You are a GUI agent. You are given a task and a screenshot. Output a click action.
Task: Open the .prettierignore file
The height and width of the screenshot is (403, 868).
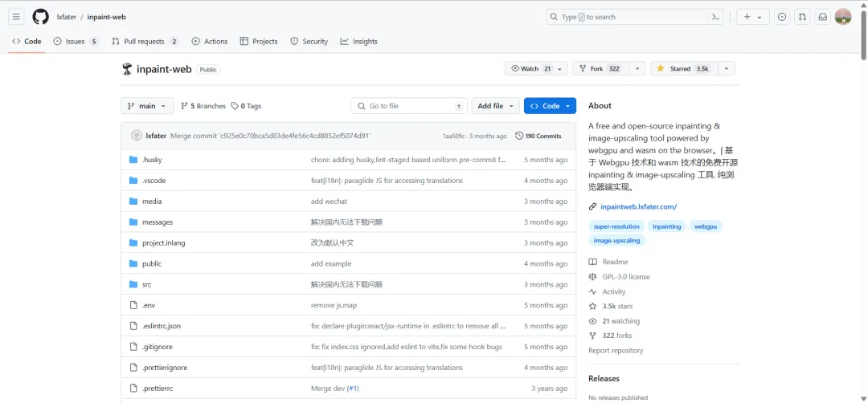pos(165,368)
